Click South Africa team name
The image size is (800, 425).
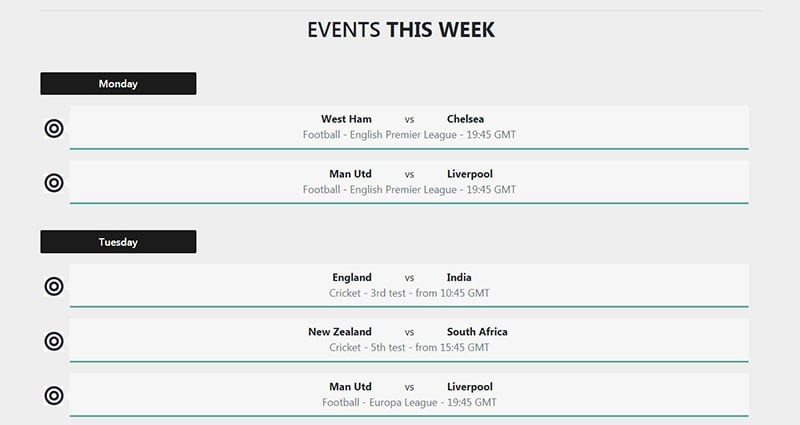coord(477,332)
